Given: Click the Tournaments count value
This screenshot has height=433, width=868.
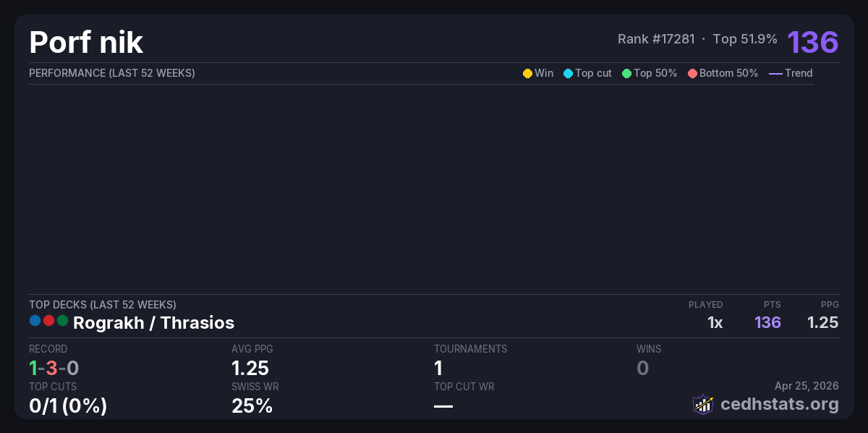Looking at the screenshot, I should pos(438,368).
